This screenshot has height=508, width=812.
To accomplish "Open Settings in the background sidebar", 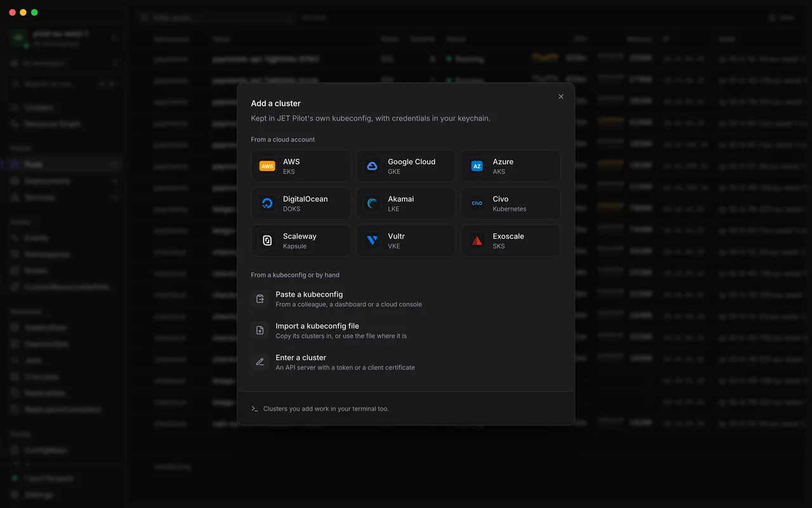I will (x=63, y=495).
